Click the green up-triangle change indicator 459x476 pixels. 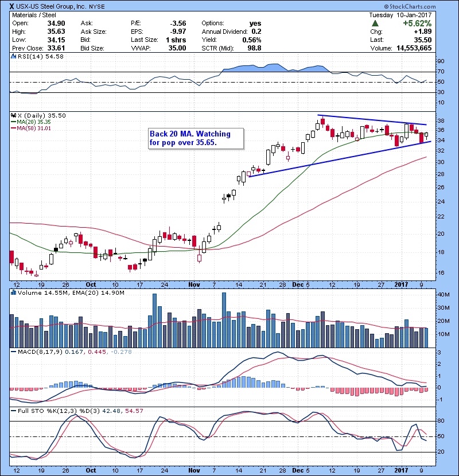point(375,24)
